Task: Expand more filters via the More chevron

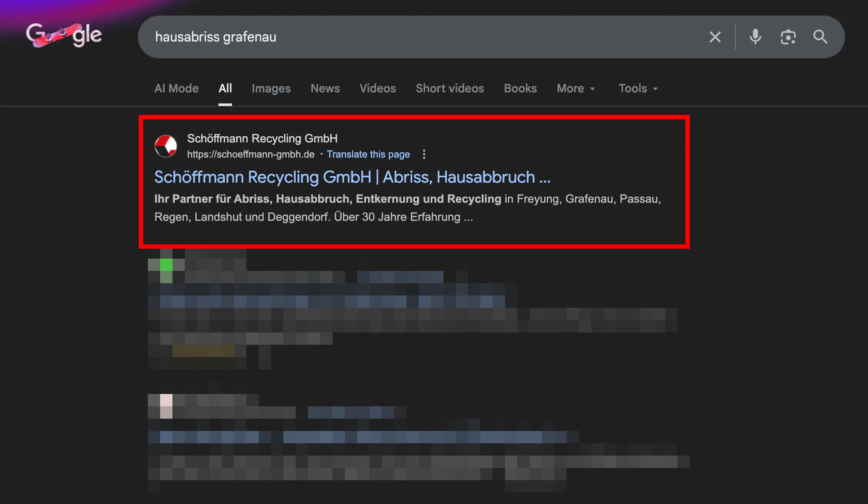Action: tap(592, 89)
